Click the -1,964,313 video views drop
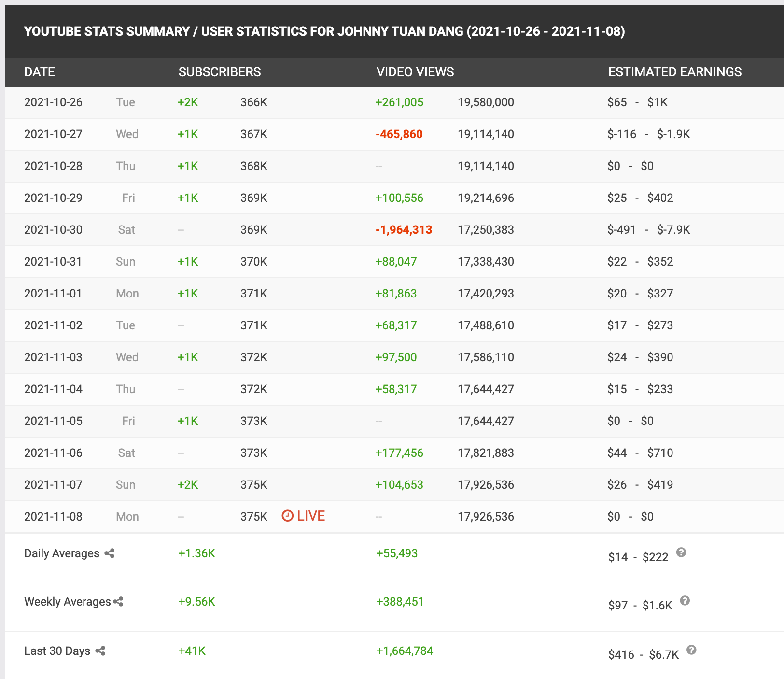 pyautogui.click(x=404, y=230)
